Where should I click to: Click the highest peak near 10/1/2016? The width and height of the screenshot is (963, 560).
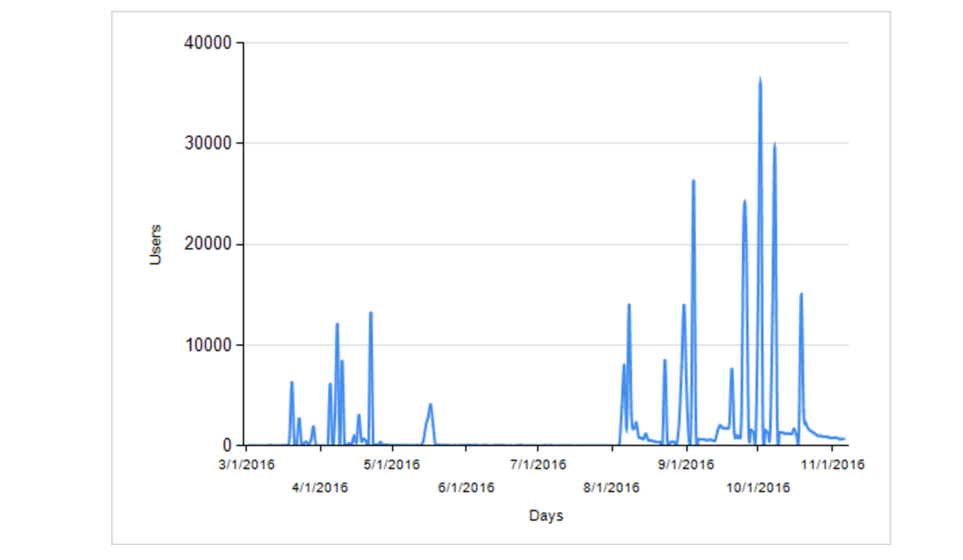(x=760, y=80)
